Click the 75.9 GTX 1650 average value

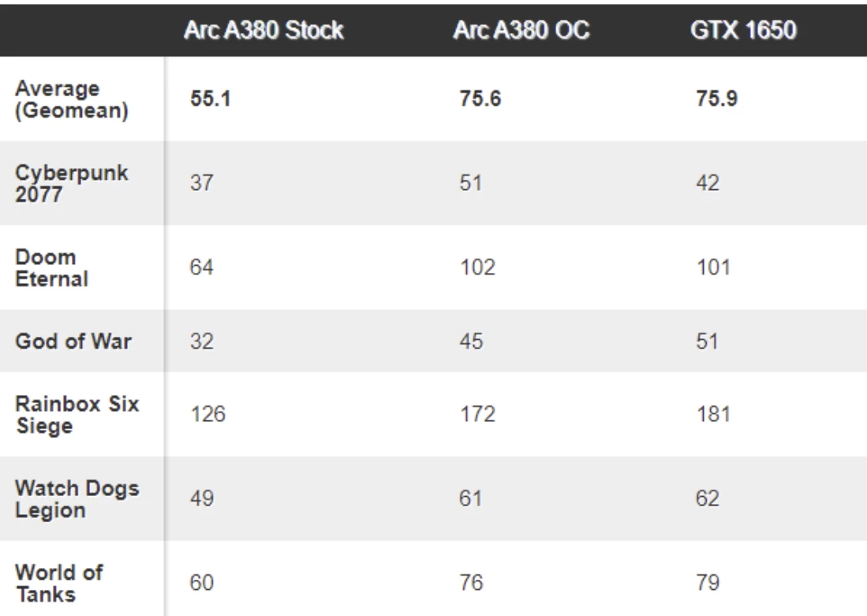(716, 99)
